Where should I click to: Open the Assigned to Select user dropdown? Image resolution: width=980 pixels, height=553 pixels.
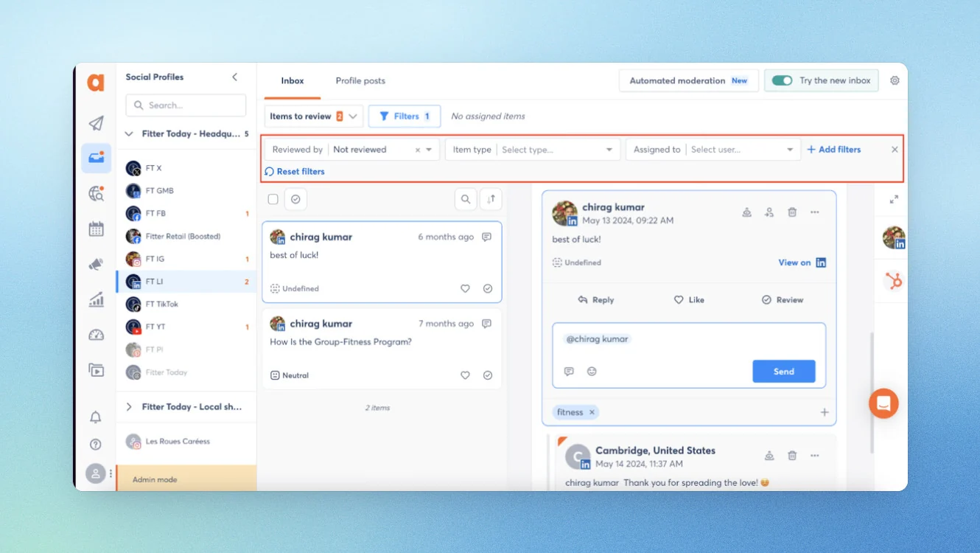coord(713,150)
